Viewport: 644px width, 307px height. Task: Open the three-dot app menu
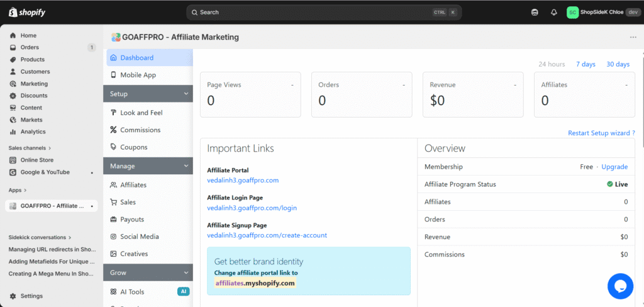click(633, 37)
